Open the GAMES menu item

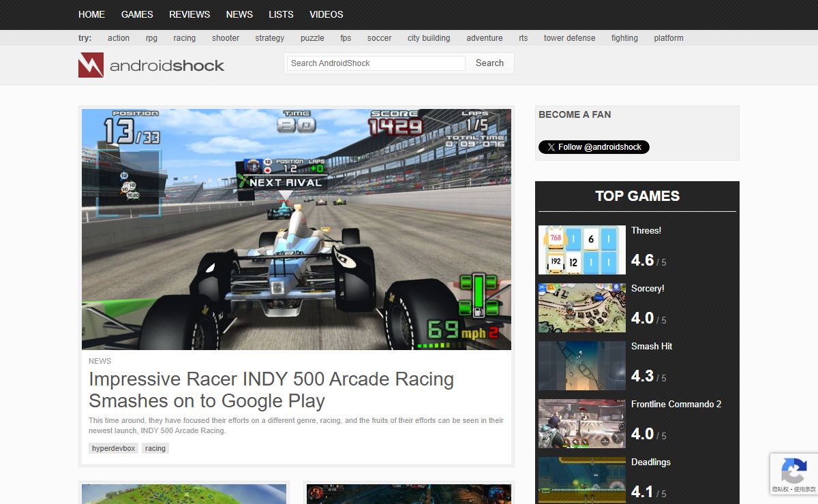click(137, 14)
